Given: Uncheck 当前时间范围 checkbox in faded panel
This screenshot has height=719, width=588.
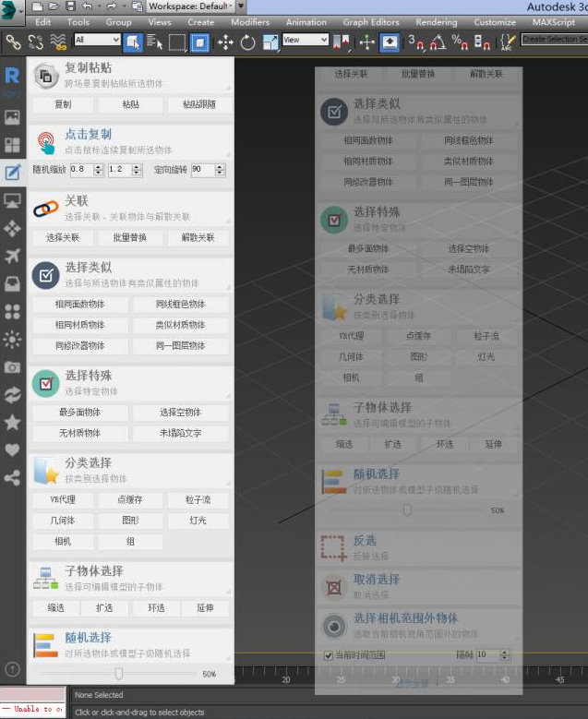Looking at the screenshot, I should tap(329, 655).
